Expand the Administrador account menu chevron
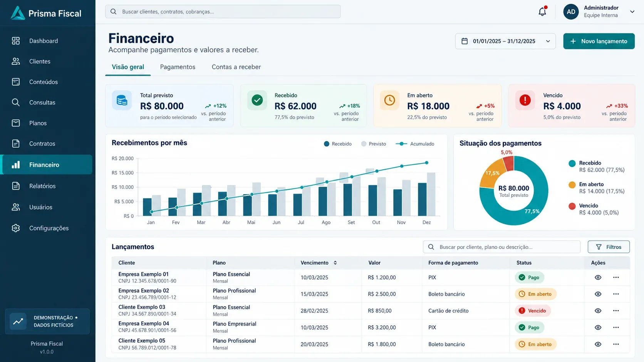Image resolution: width=644 pixels, height=362 pixels. click(x=632, y=12)
